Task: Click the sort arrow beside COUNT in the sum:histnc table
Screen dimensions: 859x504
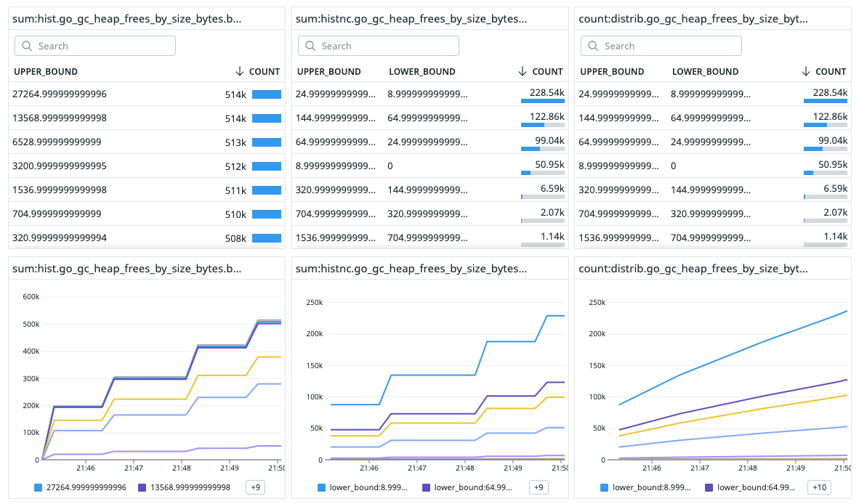Action: [x=523, y=71]
